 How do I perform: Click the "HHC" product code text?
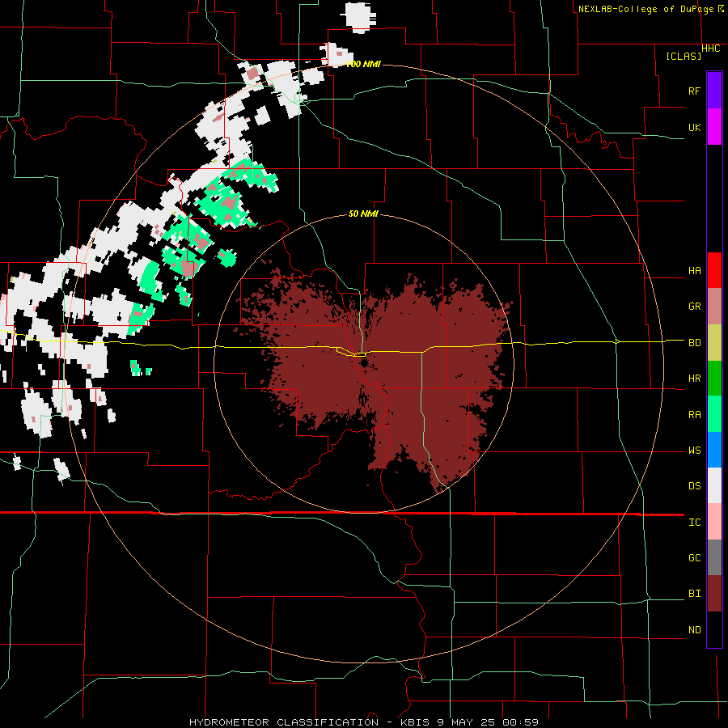(x=710, y=49)
